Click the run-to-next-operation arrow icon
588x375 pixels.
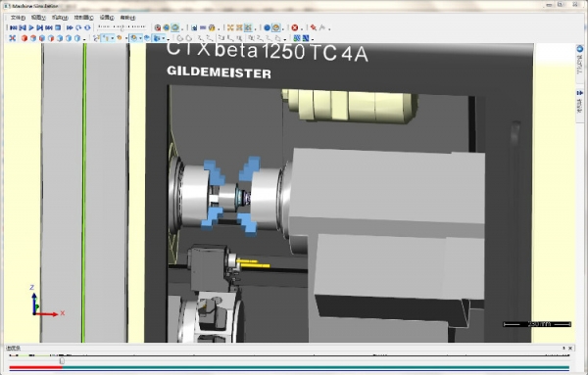tap(70, 27)
